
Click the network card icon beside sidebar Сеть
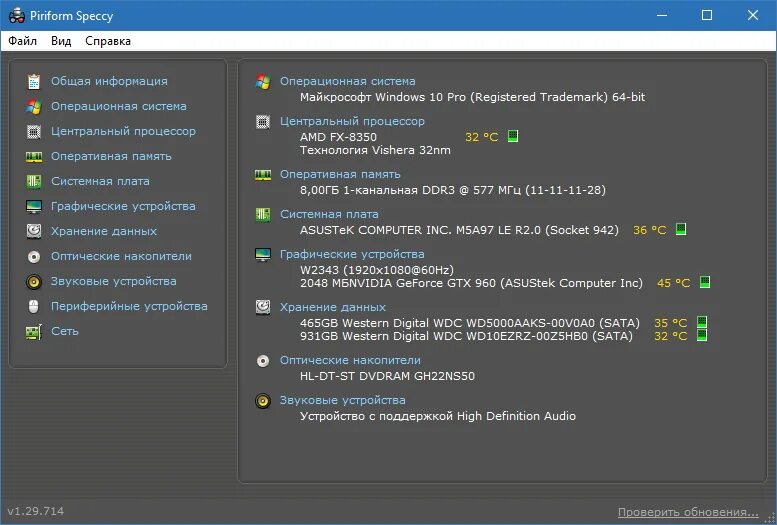34,332
